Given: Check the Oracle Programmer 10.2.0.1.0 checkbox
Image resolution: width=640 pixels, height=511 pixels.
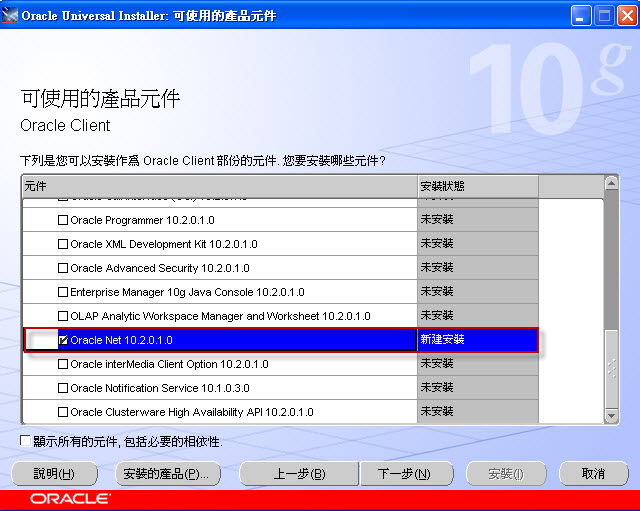Looking at the screenshot, I should pyautogui.click(x=63, y=220).
